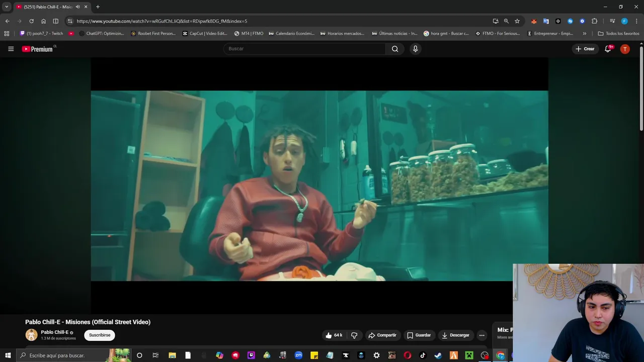This screenshot has height=362, width=644.
Task: Open the MT4 | FTMO bookmark
Action: 249,34
